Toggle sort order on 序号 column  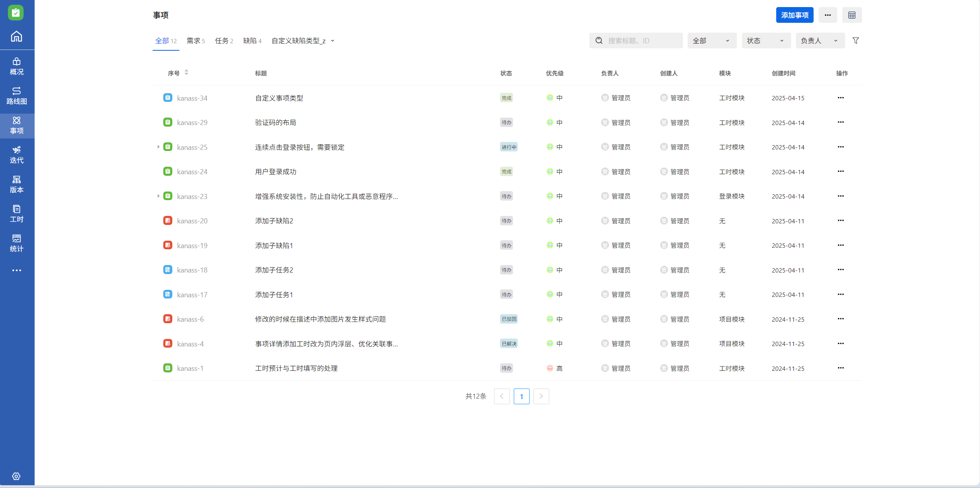(186, 73)
